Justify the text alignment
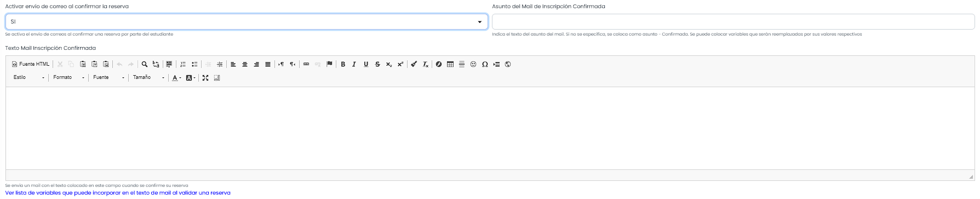The width and height of the screenshot is (980, 199). point(268,64)
